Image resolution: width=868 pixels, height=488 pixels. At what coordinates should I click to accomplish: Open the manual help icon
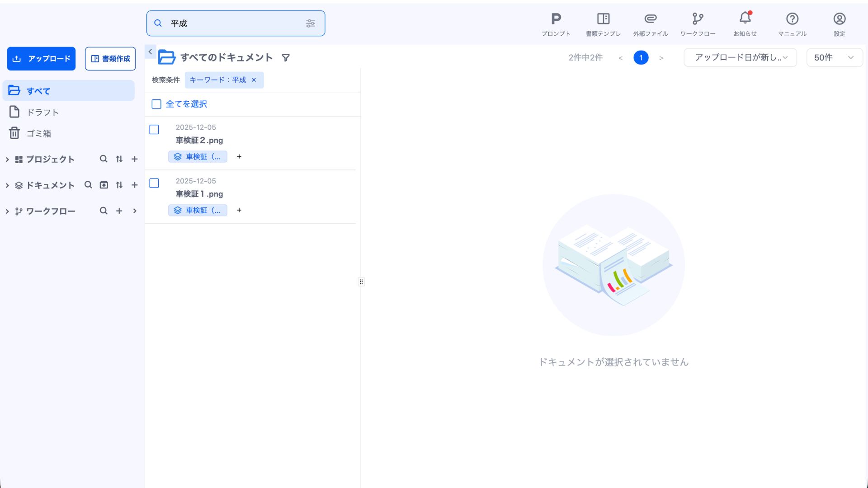[792, 19]
